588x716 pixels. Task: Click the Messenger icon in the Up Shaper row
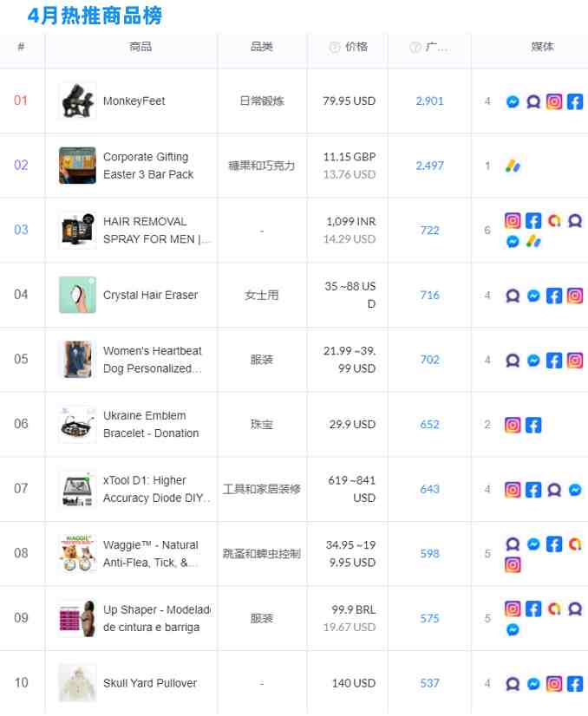click(x=513, y=630)
